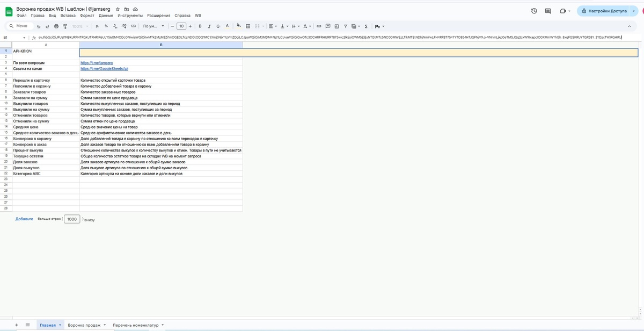This screenshot has height=331, width=644.
Task: Open Расширения menu
Action: pos(159,16)
